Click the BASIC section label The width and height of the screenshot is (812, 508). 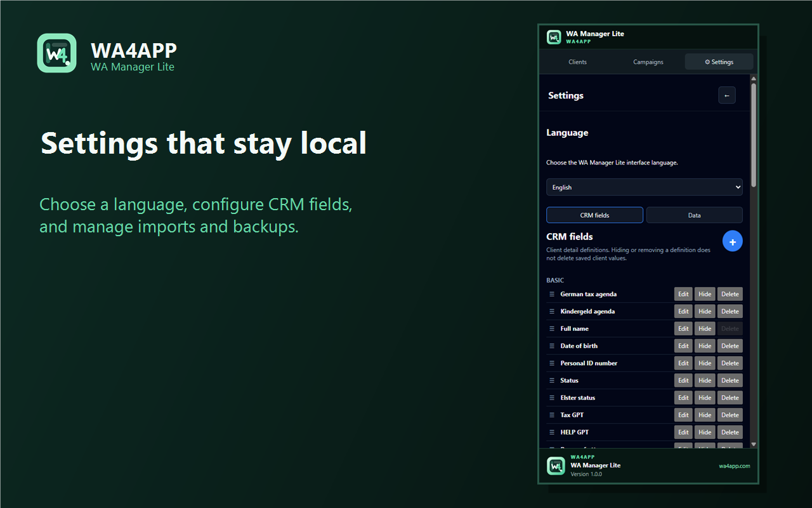[555, 280]
